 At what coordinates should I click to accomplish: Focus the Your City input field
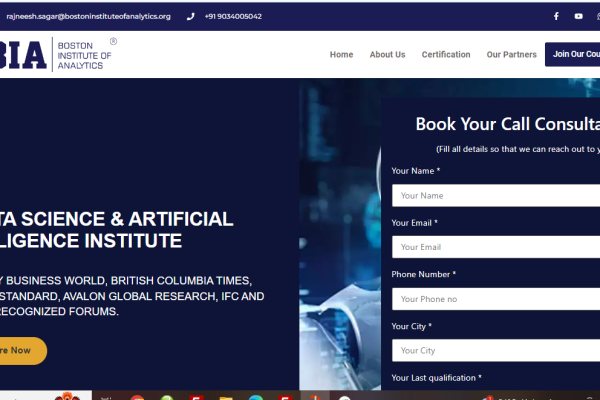(x=496, y=350)
